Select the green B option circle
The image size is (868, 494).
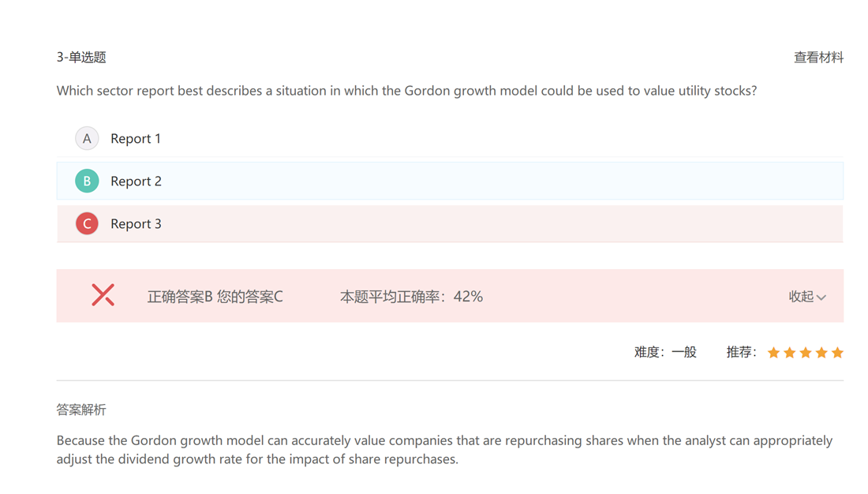pyautogui.click(x=87, y=181)
